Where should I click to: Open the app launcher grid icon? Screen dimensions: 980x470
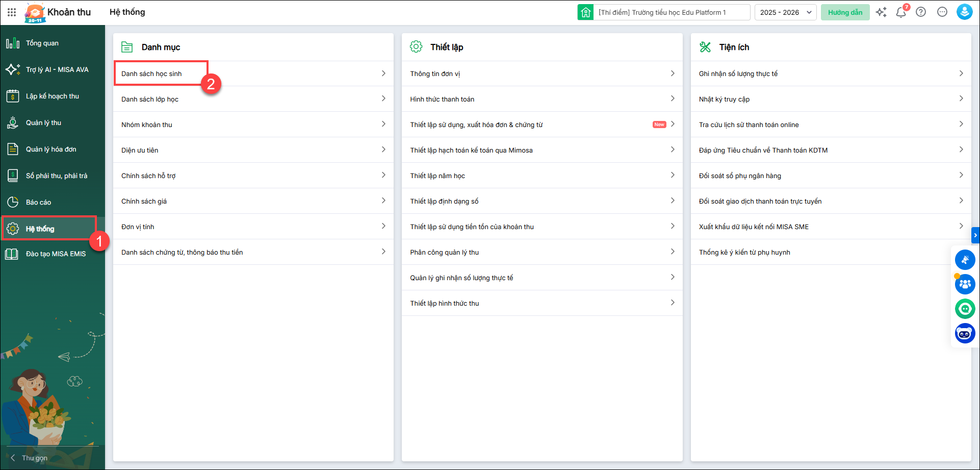point(12,12)
